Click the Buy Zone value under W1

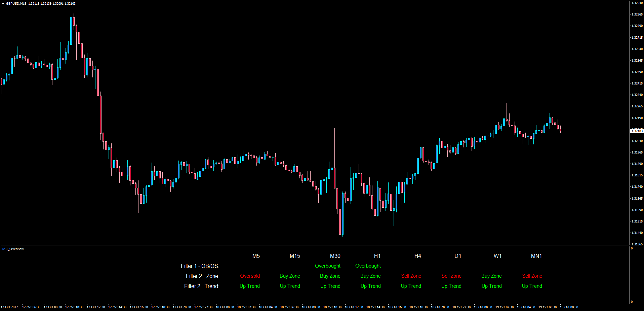tap(491, 276)
